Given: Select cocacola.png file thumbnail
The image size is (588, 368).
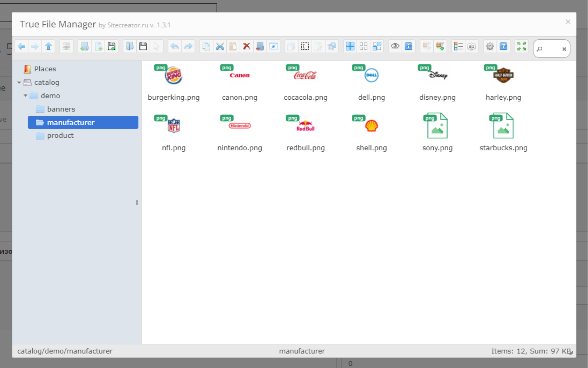Looking at the screenshot, I should (x=305, y=76).
